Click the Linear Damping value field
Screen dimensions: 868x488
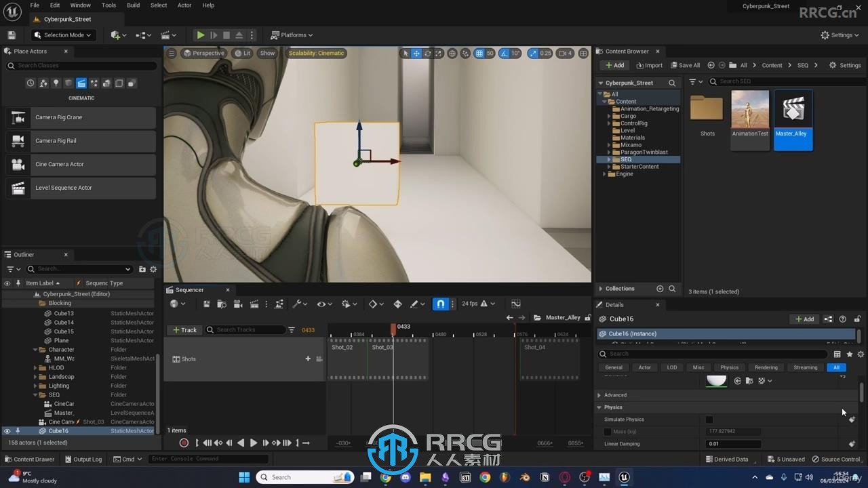pyautogui.click(x=734, y=444)
